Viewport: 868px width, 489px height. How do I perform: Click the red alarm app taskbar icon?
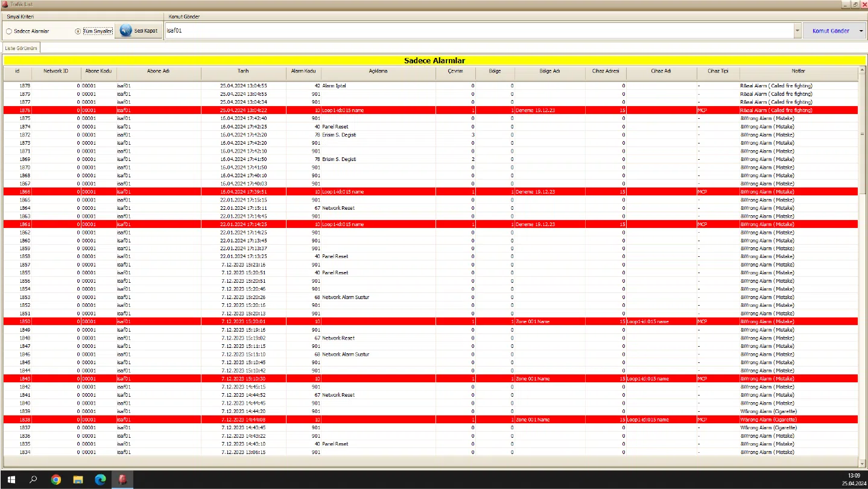click(x=122, y=480)
